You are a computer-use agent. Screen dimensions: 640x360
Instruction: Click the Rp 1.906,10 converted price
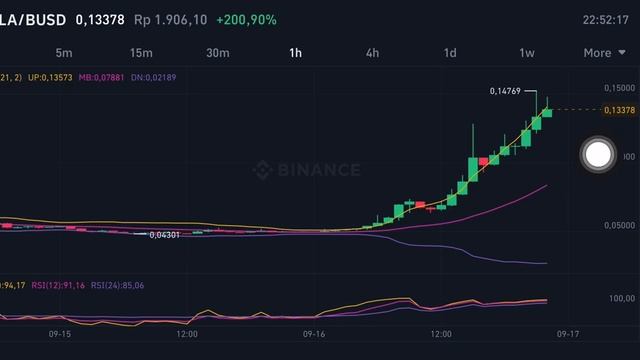coord(171,20)
